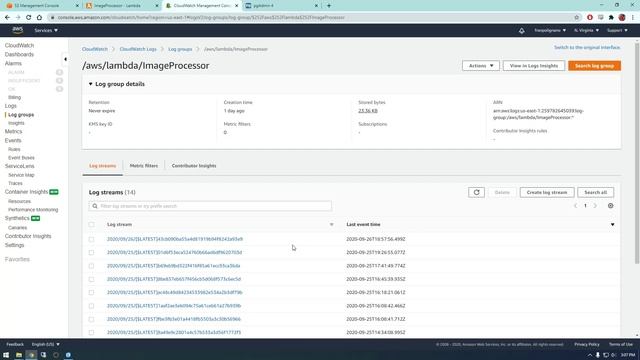Click the Feedback link in footer

(x=15, y=344)
